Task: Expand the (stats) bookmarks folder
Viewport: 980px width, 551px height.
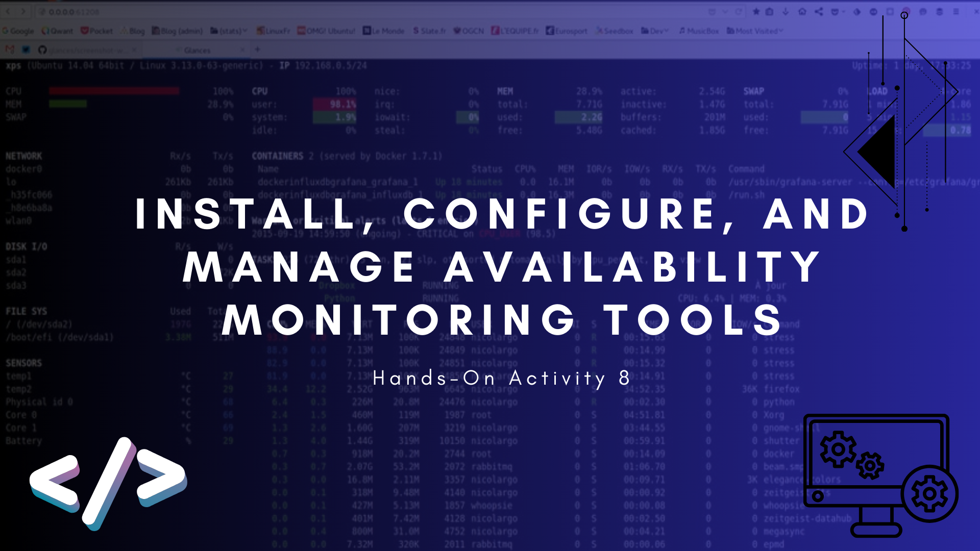Action: tap(229, 31)
